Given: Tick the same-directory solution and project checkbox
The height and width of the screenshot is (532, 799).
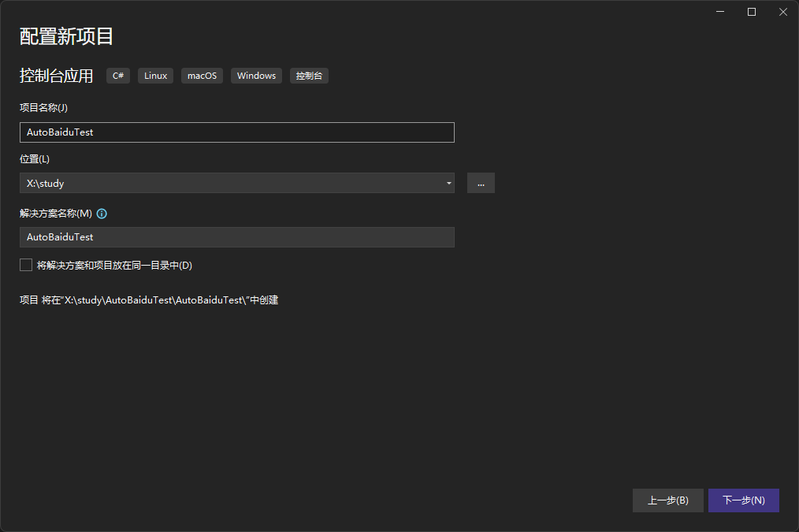Looking at the screenshot, I should coord(26,265).
